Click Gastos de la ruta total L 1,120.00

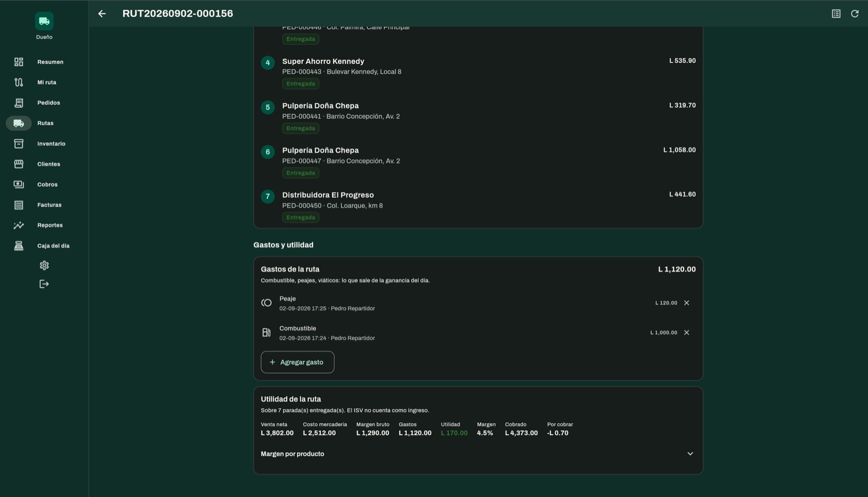pyautogui.click(x=677, y=269)
